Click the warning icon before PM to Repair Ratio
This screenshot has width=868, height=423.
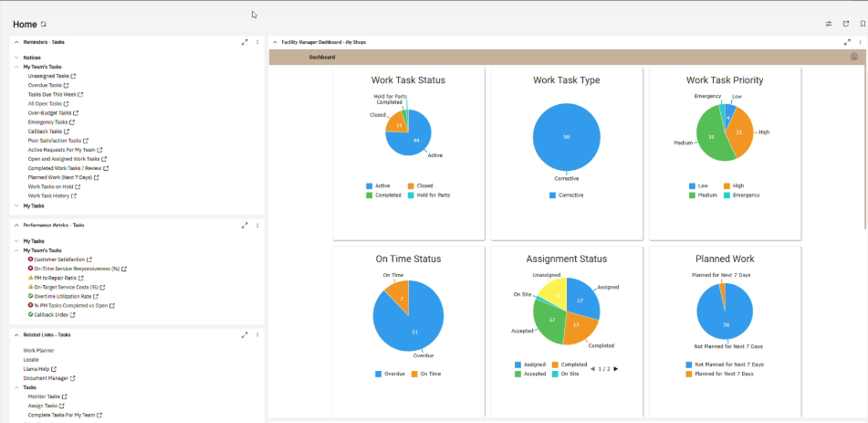pyautogui.click(x=30, y=277)
